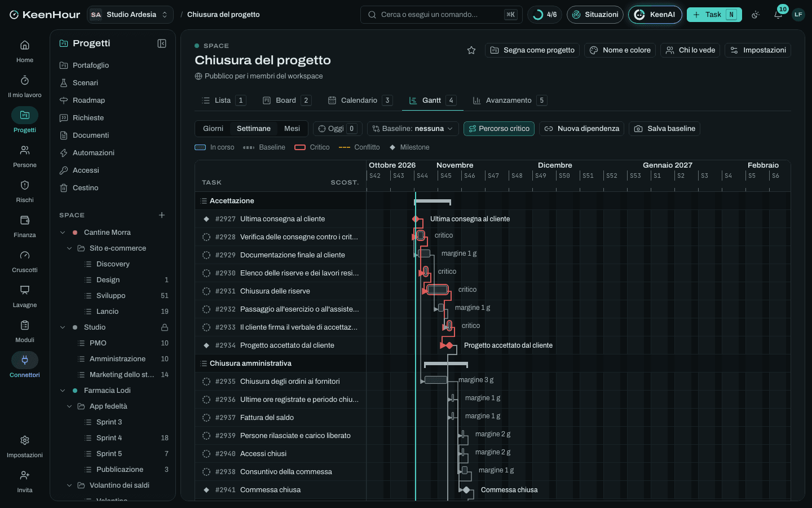This screenshot has height=508, width=812.
Task: Toggle the light/dark theme icon
Action: [x=756, y=15]
